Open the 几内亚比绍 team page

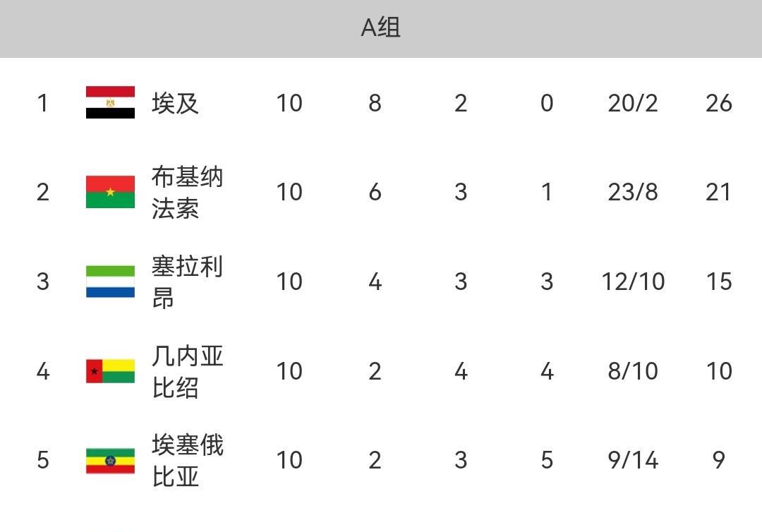click(x=187, y=371)
